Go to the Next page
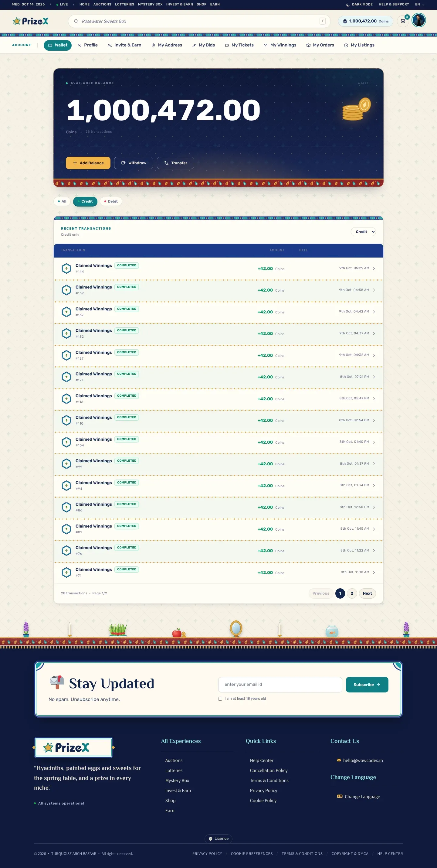The width and height of the screenshot is (437, 868). 367,593
